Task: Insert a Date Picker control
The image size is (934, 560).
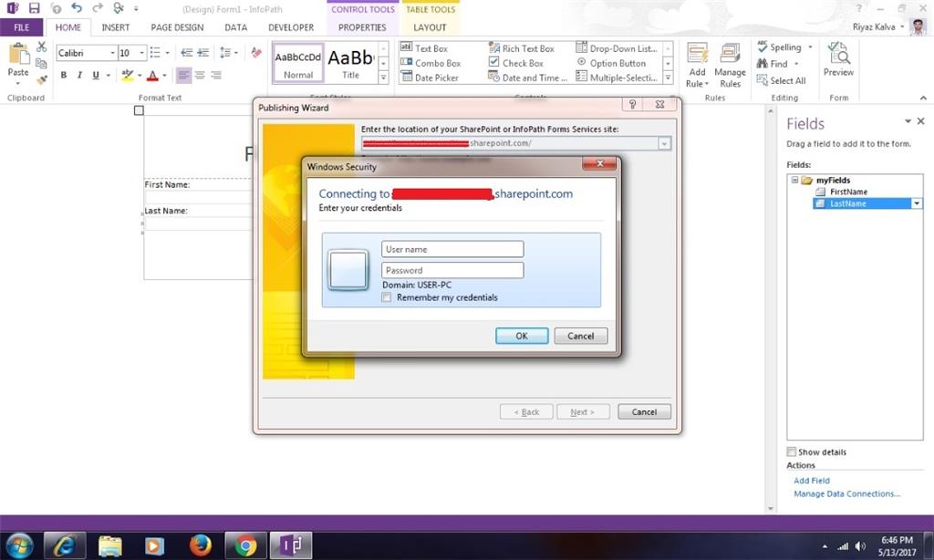Action: (430, 78)
